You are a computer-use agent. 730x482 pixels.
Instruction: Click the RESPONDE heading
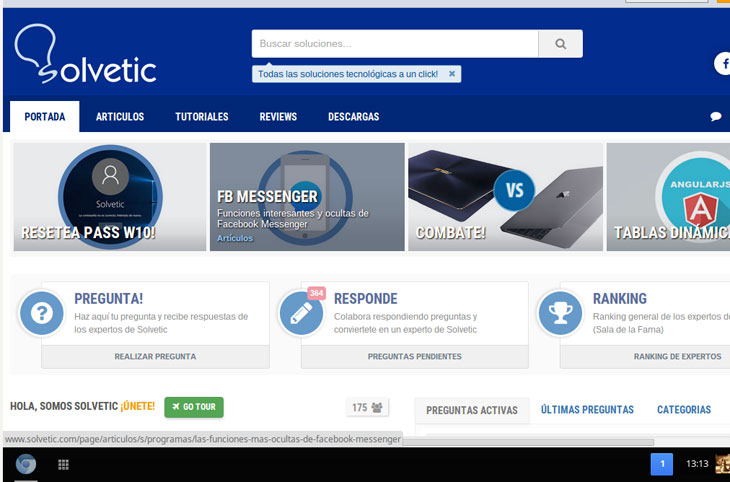(365, 299)
